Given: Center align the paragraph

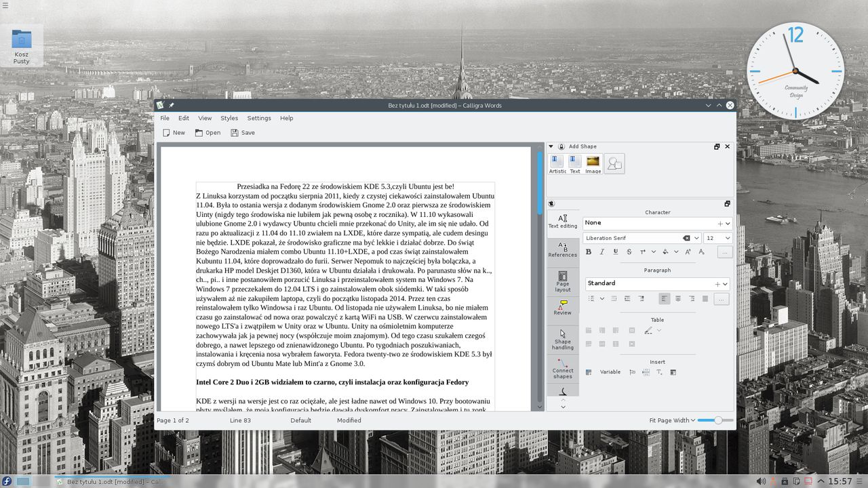Looking at the screenshot, I should coord(678,298).
